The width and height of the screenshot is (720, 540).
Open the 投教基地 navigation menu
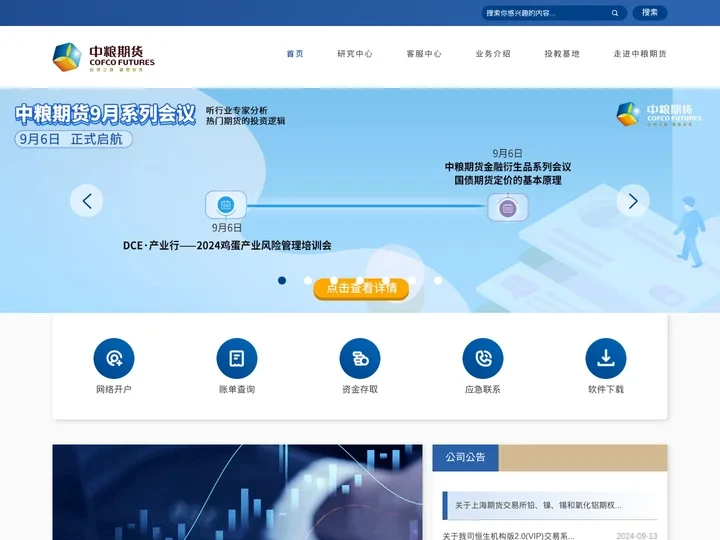click(x=562, y=54)
